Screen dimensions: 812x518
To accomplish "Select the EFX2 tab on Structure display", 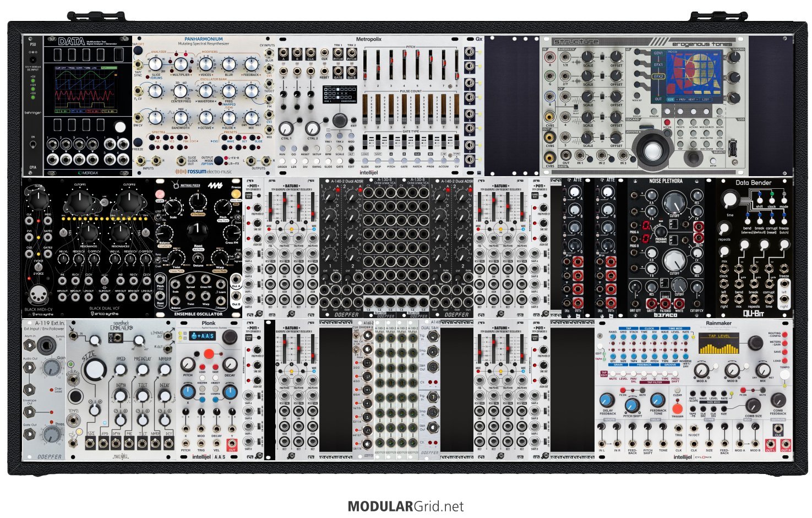I will [658, 77].
